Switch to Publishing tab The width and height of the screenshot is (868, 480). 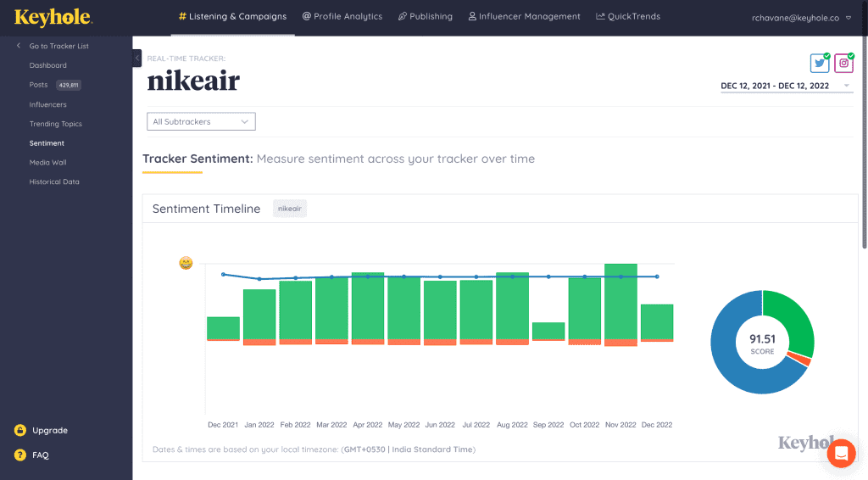click(x=426, y=17)
